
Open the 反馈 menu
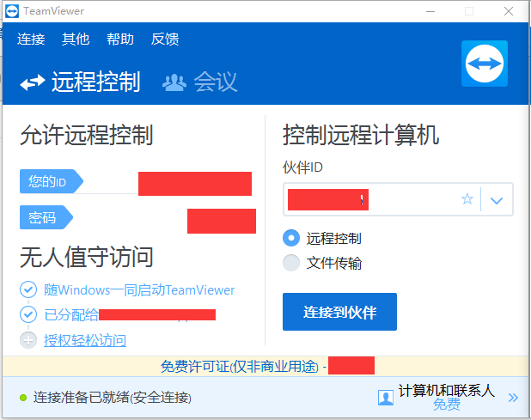[x=165, y=39]
